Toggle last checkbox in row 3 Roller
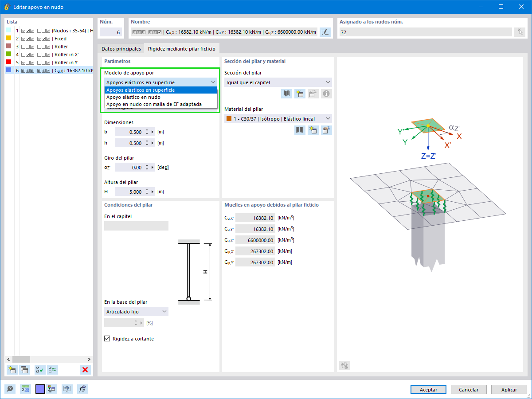 point(48,47)
